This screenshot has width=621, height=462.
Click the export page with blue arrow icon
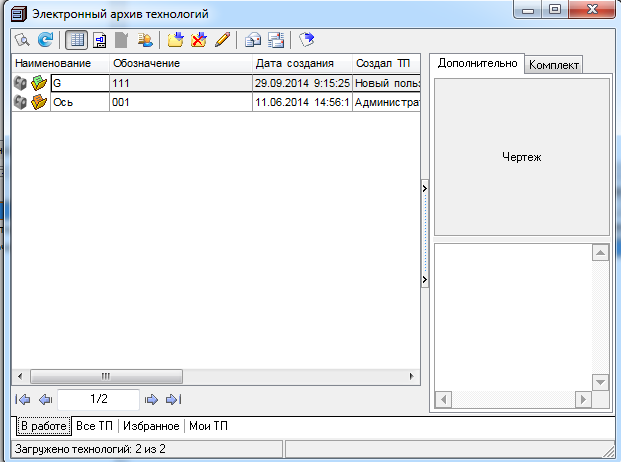click(x=306, y=40)
